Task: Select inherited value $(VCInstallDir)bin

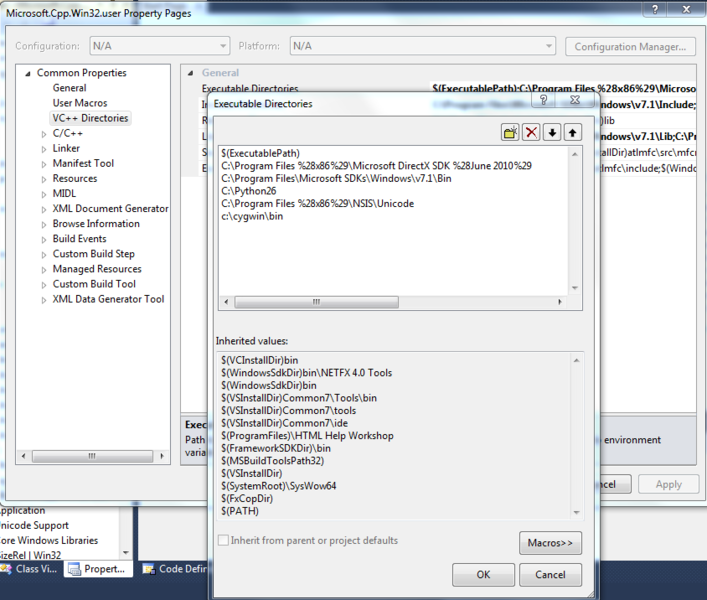Action: [x=260, y=360]
